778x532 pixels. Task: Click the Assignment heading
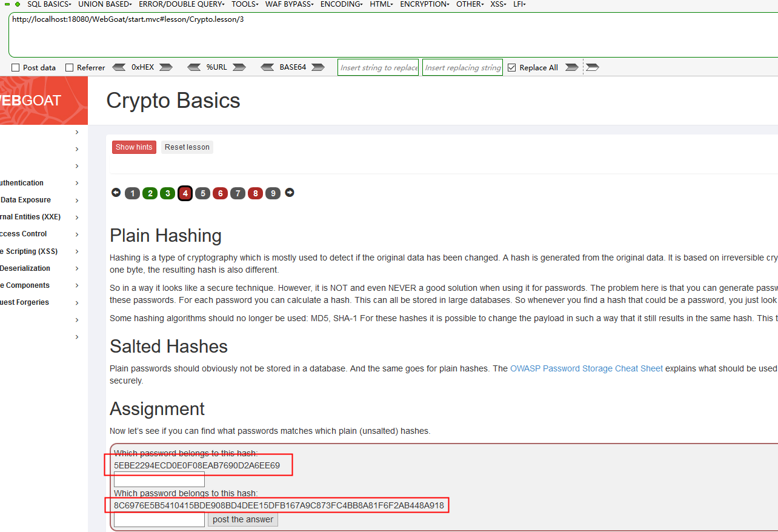(x=158, y=409)
